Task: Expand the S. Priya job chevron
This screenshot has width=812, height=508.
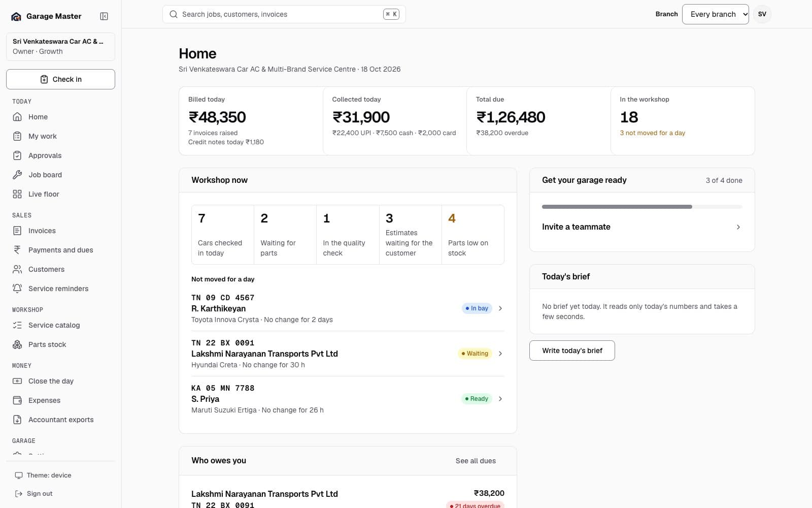Action: [x=500, y=399]
